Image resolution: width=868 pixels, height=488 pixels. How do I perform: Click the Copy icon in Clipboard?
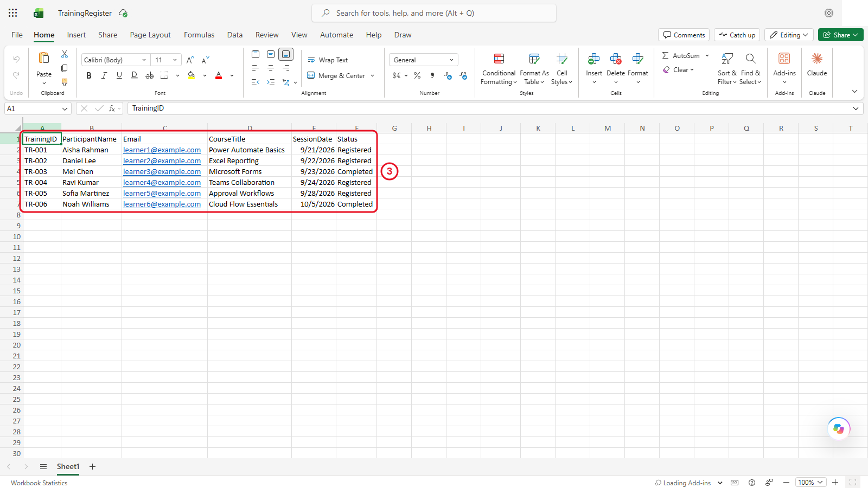(65, 68)
